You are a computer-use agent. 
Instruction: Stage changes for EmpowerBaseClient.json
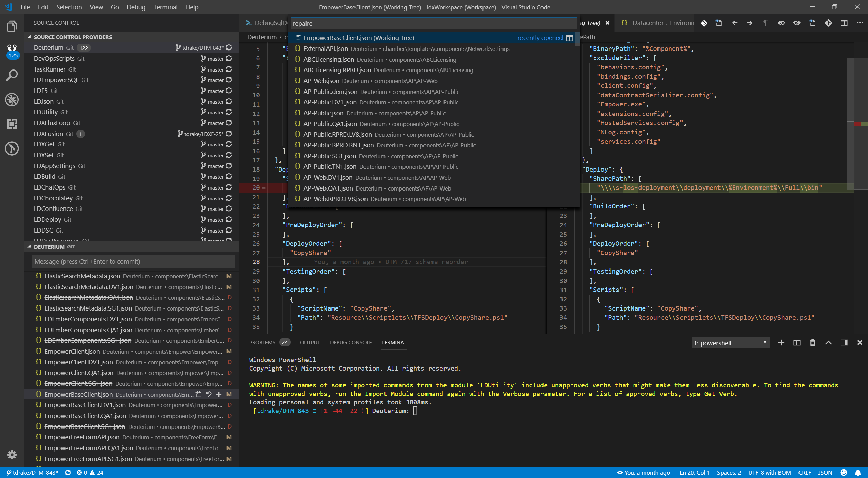tap(219, 395)
